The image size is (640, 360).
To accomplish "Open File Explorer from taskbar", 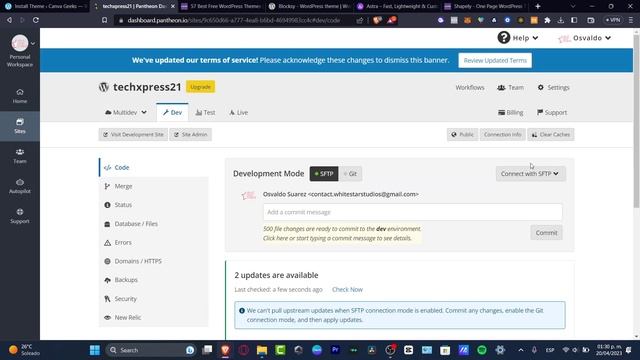I will tap(262, 350).
